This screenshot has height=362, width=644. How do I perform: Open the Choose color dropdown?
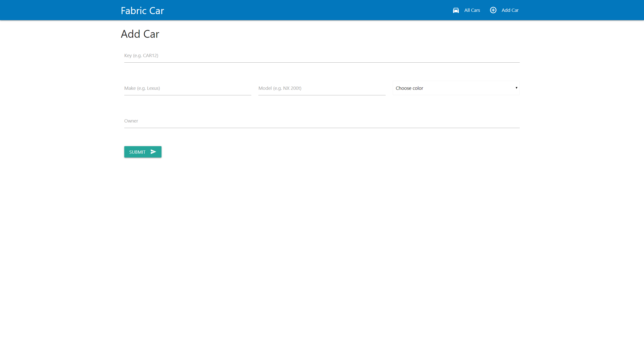[456, 88]
